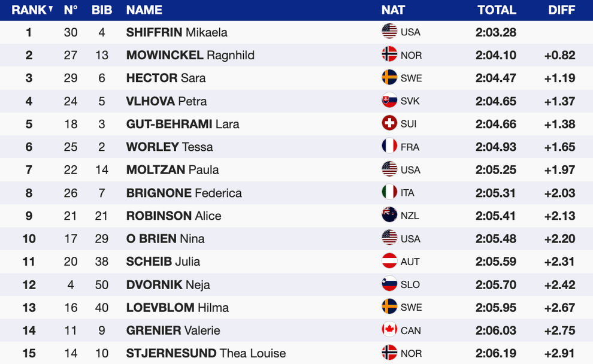Image resolution: width=593 pixels, height=364 pixels.
Task: Click the New Zealand flag for Robinson
Action: tap(389, 215)
